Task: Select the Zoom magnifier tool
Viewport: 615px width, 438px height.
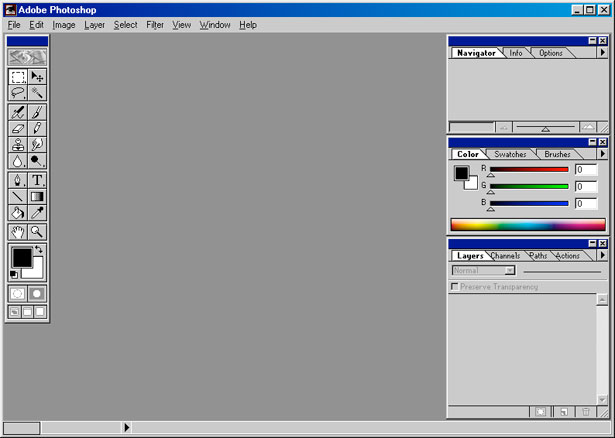Action: coord(37,231)
